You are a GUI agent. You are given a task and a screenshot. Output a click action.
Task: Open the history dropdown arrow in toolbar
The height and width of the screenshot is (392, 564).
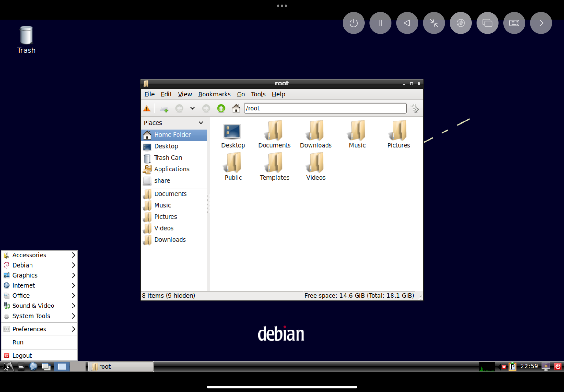(193, 108)
